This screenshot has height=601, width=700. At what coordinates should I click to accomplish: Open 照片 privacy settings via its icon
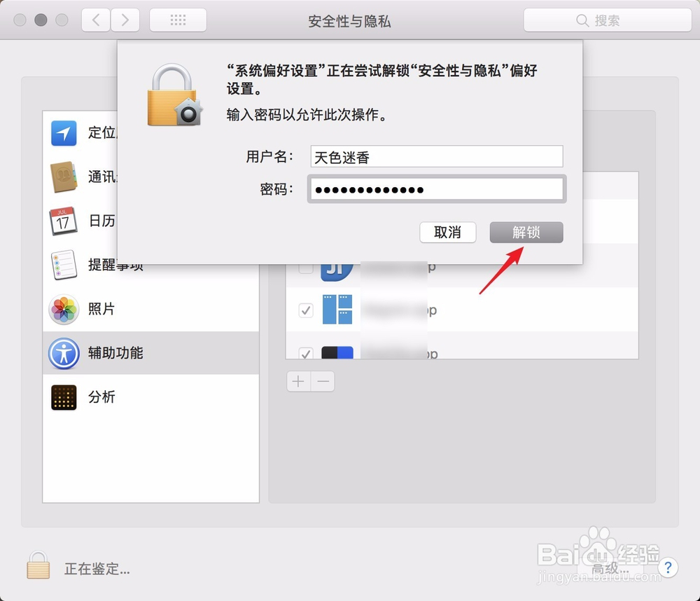(x=64, y=309)
